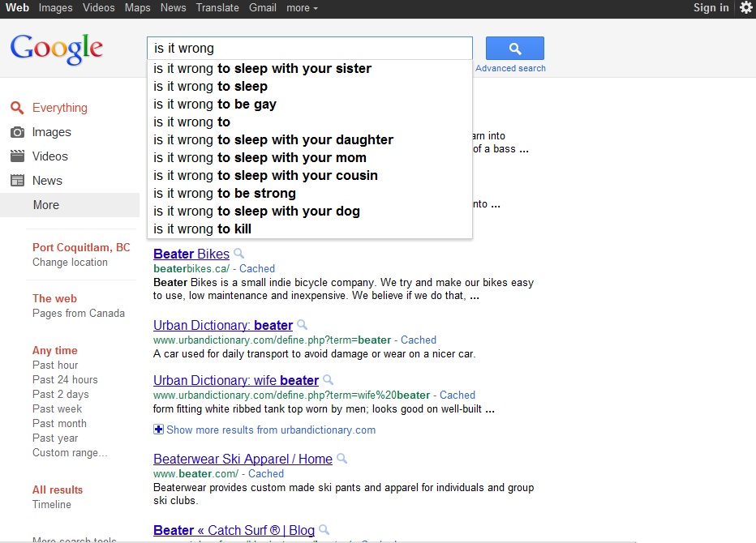Click the plus icon for more urbandictionary results

[158, 430]
